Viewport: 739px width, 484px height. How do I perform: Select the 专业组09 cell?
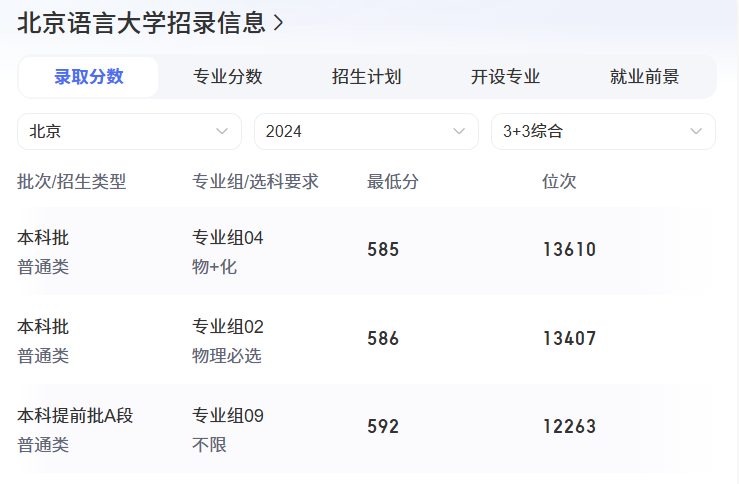tap(228, 416)
